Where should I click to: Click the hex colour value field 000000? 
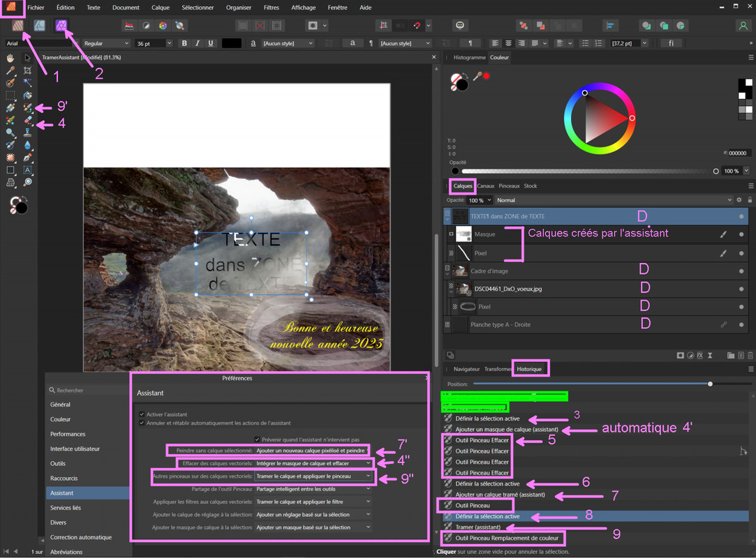click(x=738, y=153)
